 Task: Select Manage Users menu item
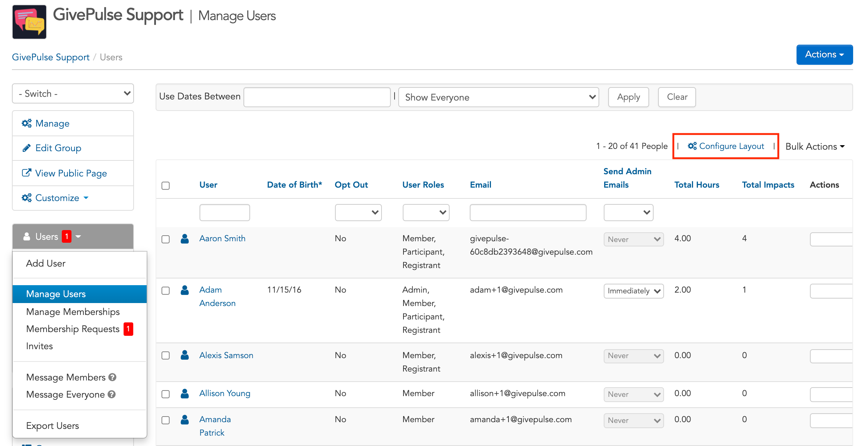coord(80,294)
